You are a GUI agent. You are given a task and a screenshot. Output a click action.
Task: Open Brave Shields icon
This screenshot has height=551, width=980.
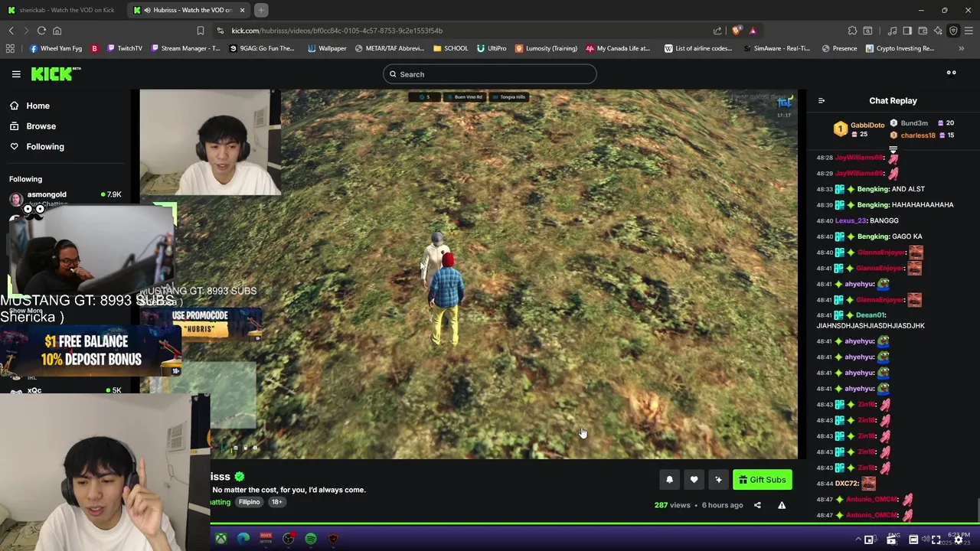coord(737,31)
